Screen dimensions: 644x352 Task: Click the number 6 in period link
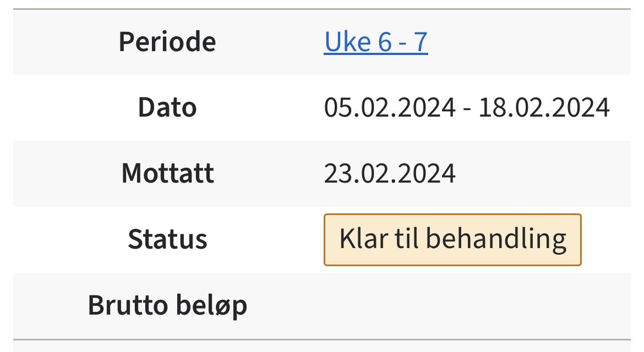tap(385, 42)
